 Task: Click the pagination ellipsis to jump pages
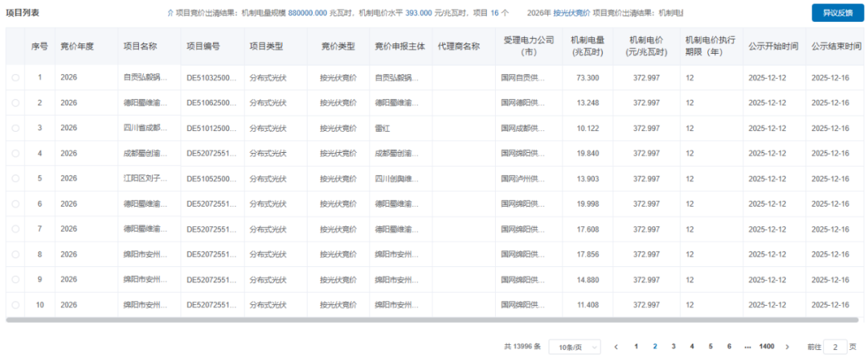747,347
